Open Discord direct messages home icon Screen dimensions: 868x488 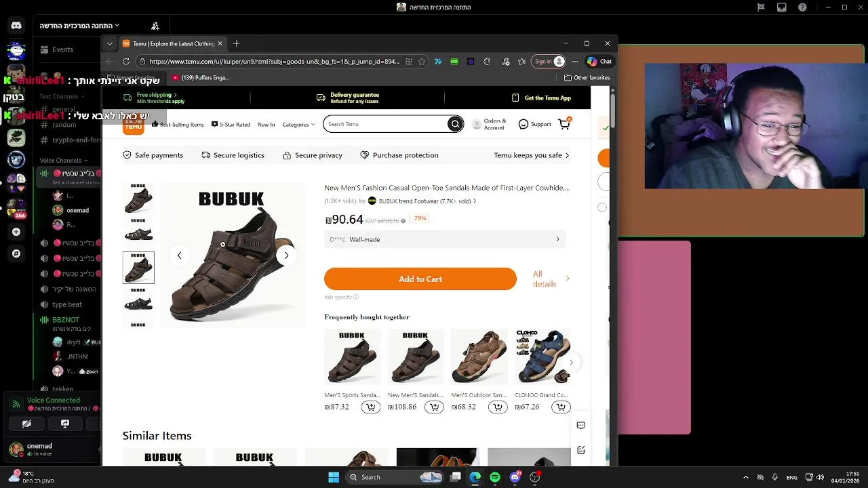[16, 26]
